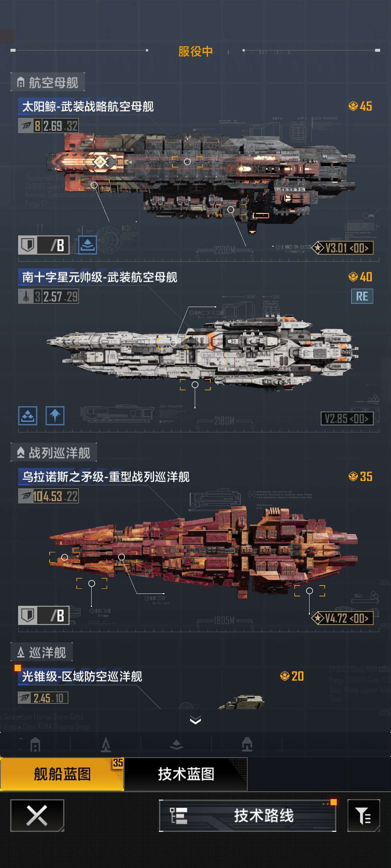Switch to 技术蓝图 tab
Image resolution: width=391 pixels, height=868 pixels.
tap(186, 774)
